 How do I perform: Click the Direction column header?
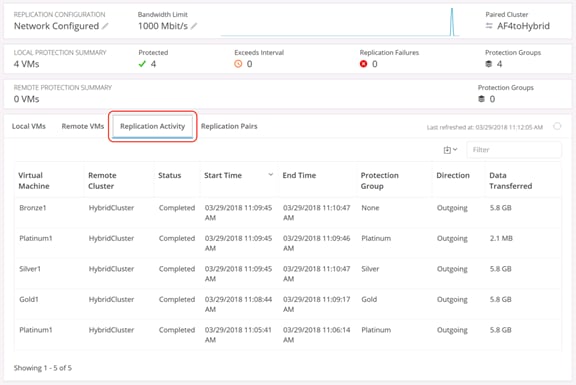(x=453, y=175)
